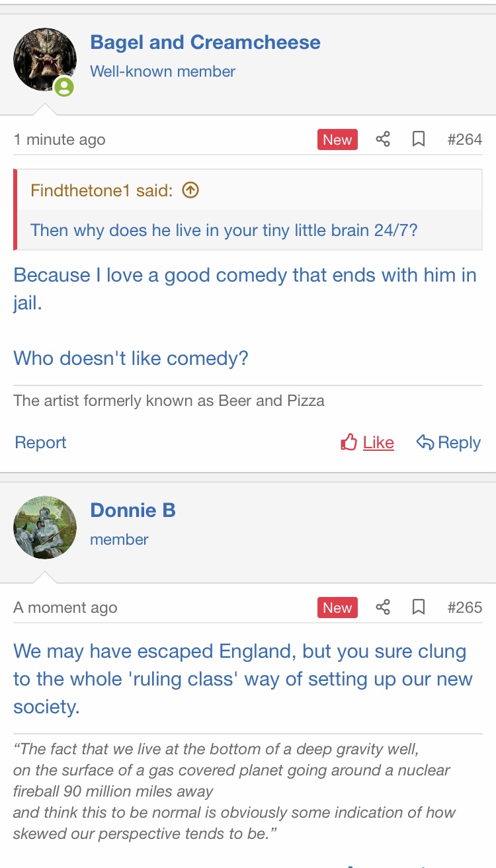Open permalink number #264
This screenshot has width=496, height=868.
(x=464, y=139)
